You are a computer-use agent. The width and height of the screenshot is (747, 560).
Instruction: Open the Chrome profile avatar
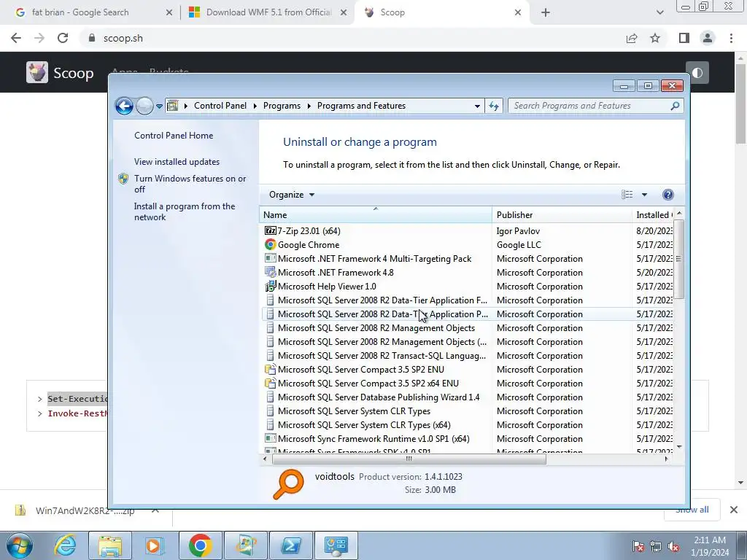(708, 38)
